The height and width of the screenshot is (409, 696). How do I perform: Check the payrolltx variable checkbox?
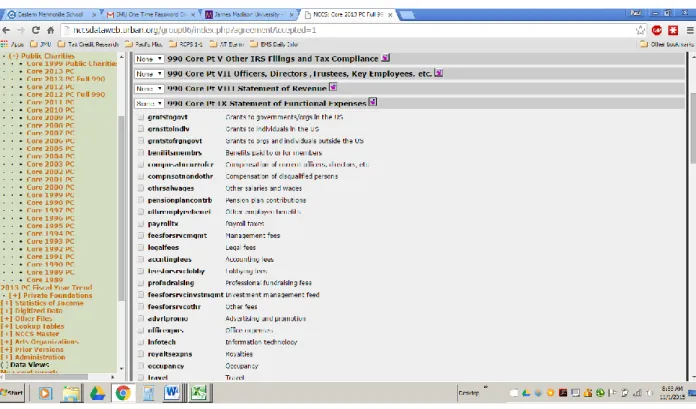click(x=141, y=224)
